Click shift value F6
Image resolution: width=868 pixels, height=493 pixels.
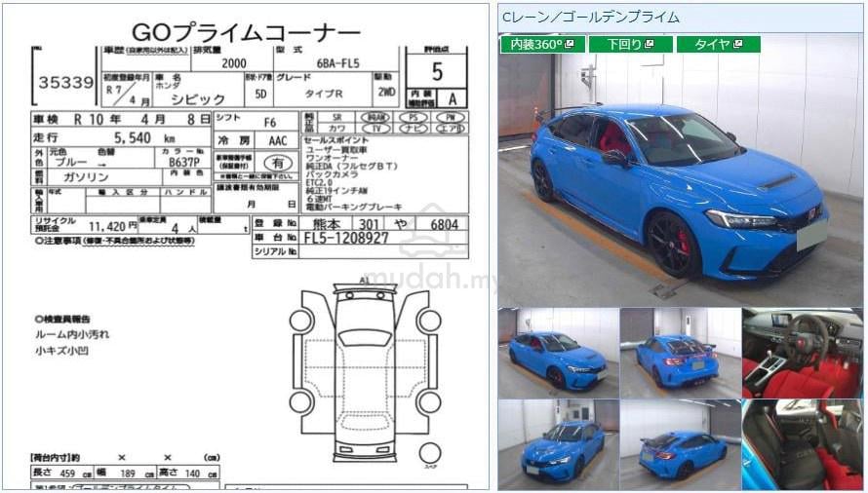tap(269, 123)
